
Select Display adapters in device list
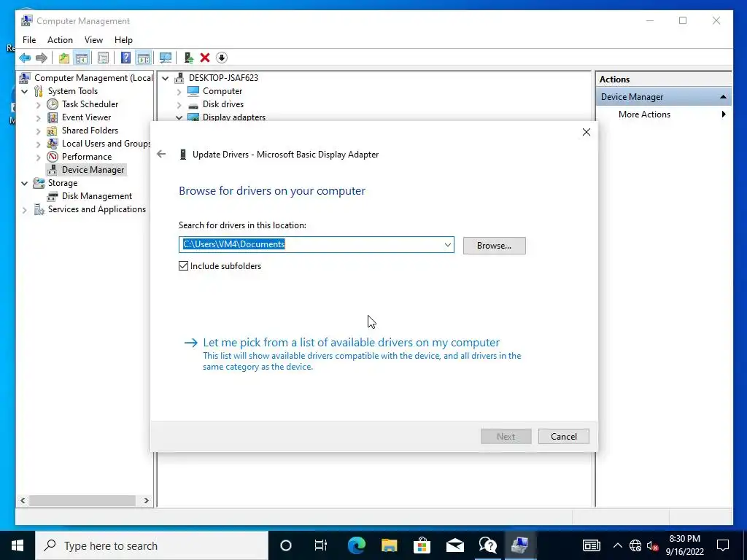click(x=234, y=117)
